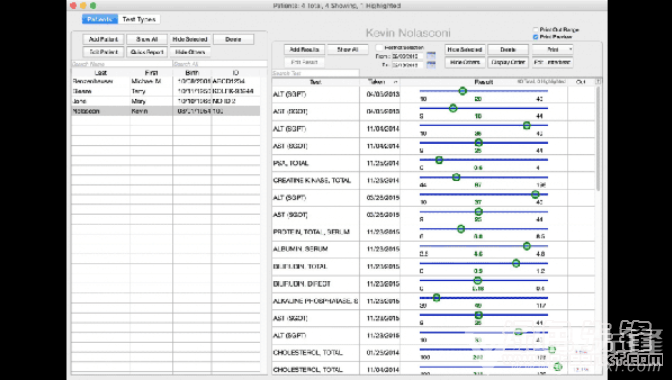Select the highlighted Nolasconi patient row
Screen dimensions: 672x380
(x=165, y=111)
